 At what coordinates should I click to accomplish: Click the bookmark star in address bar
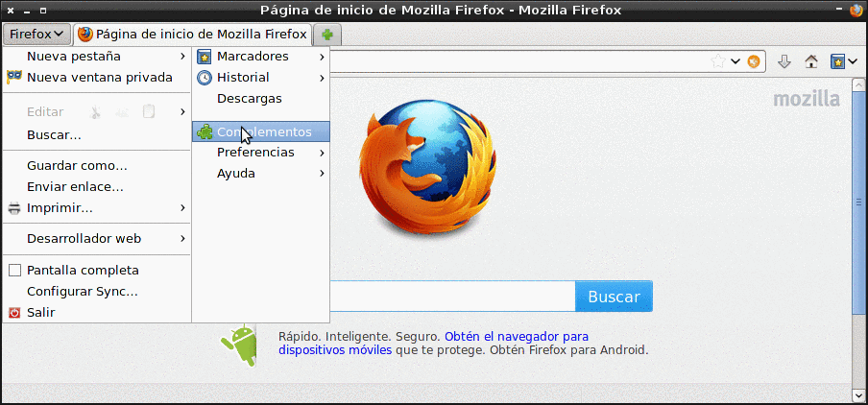point(718,61)
